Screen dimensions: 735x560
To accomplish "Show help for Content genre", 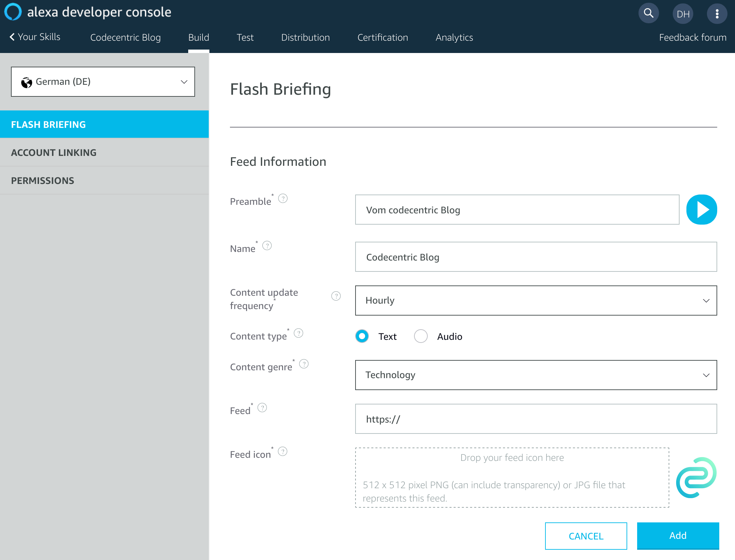I will click(x=304, y=364).
